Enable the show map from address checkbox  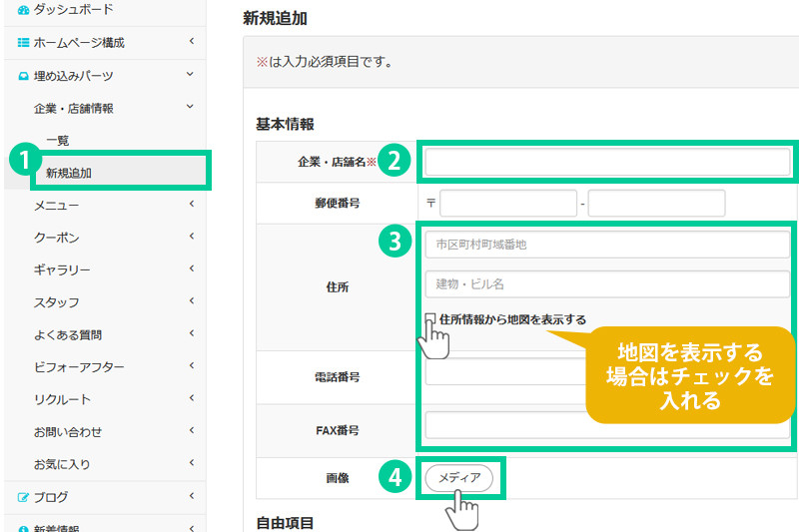pyautogui.click(x=430, y=319)
